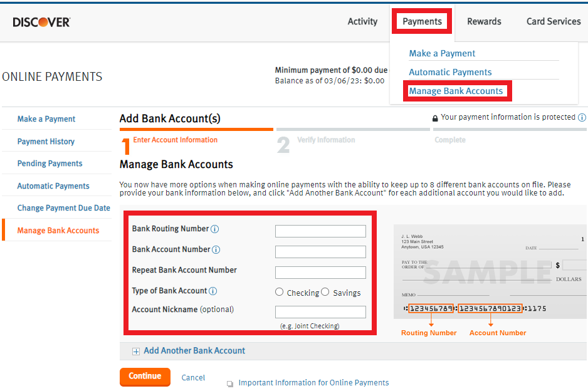
Task: Open the Bank Routing Number info icon
Action: 214,229
